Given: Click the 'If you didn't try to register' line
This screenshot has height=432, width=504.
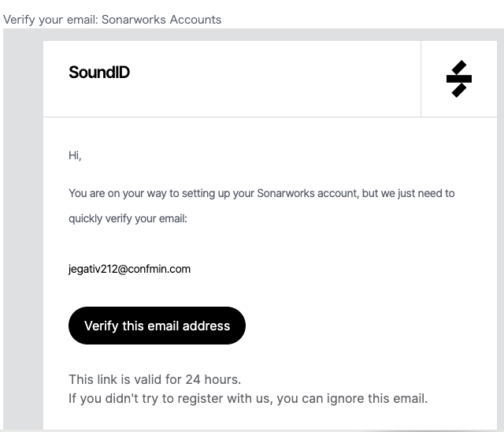Looking at the screenshot, I should point(248,399).
